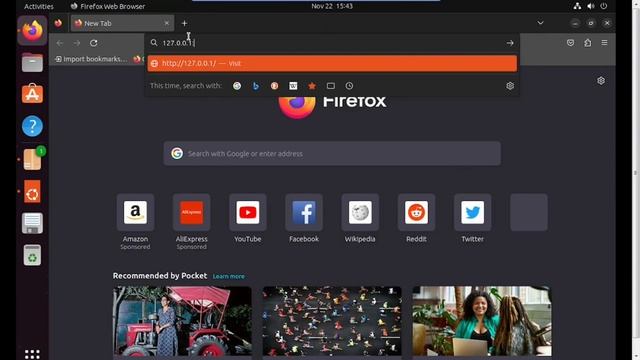
Task: Launch Ubuntu Software from the dock
Action: pos(32,94)
